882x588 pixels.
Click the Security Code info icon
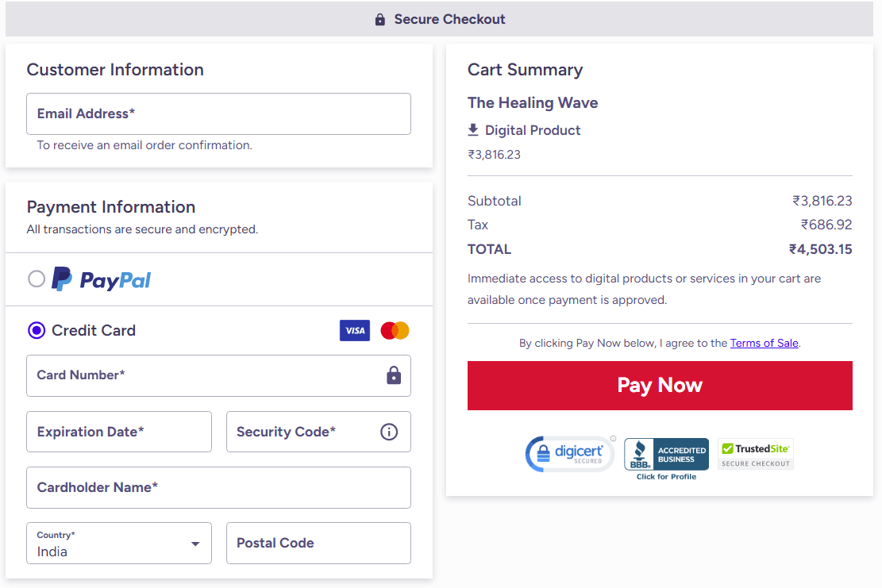[x=389, y=432]
